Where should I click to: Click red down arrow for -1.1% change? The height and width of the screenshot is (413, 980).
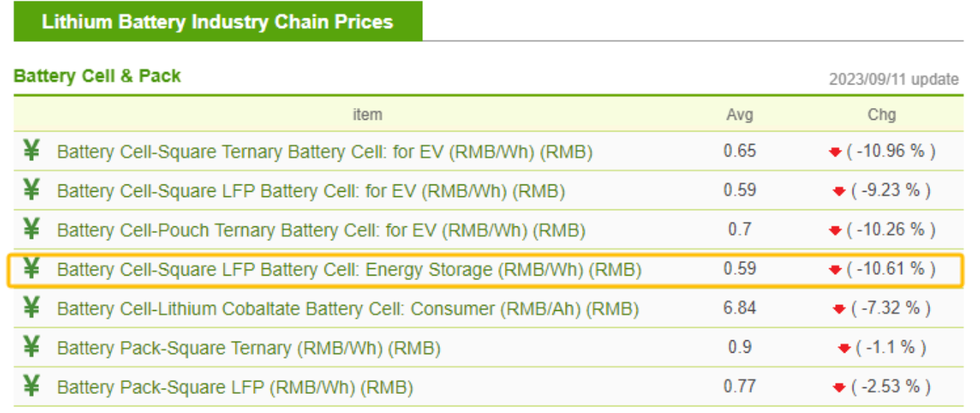point(844,348)
